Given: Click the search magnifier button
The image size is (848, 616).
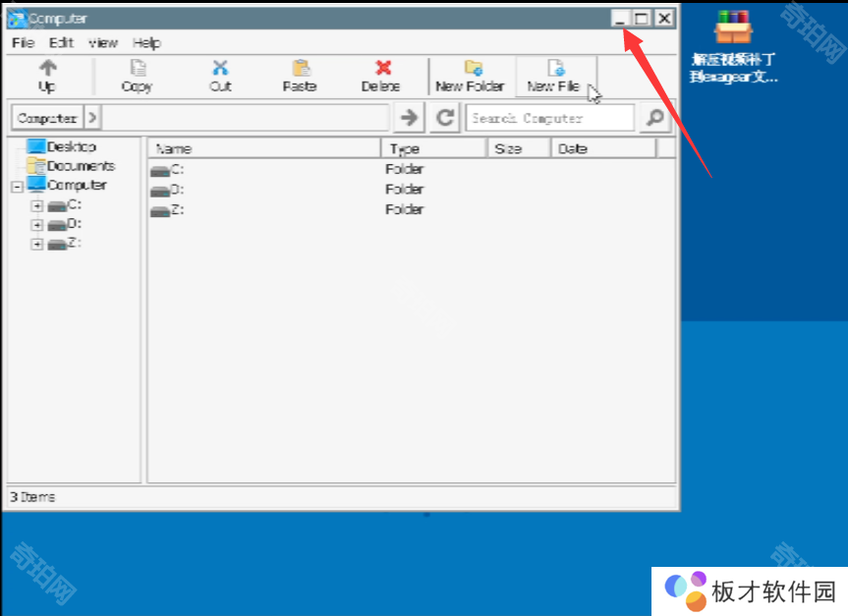Looking at the screenshot, I should (653, 118).
